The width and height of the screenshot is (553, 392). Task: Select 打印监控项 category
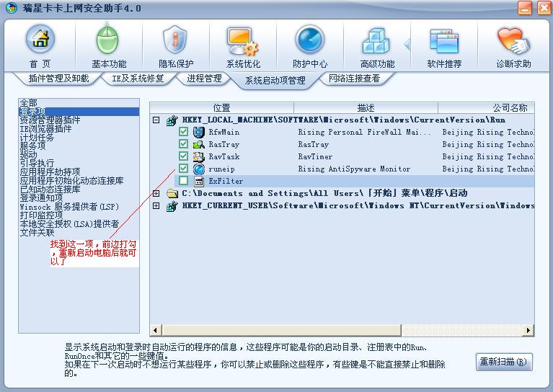point(41,215)
